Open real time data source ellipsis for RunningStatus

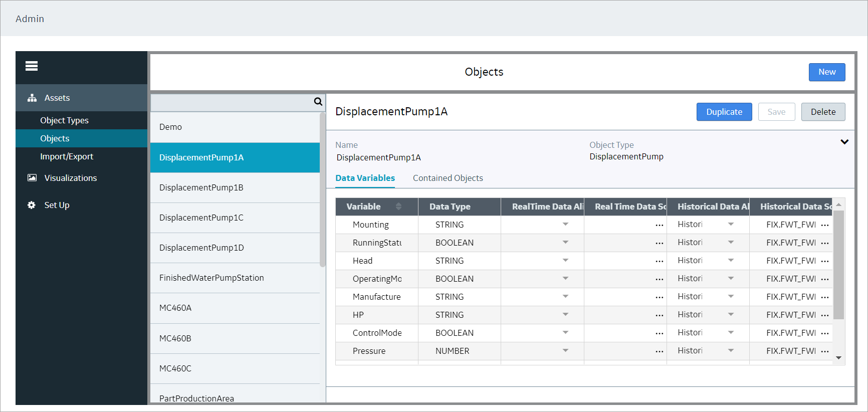tap(659, 243)
